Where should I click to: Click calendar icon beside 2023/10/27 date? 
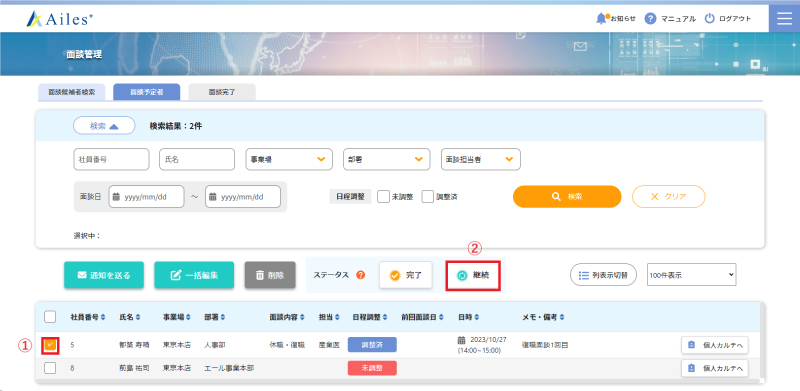pyautogui.click(x=461, y=340)
